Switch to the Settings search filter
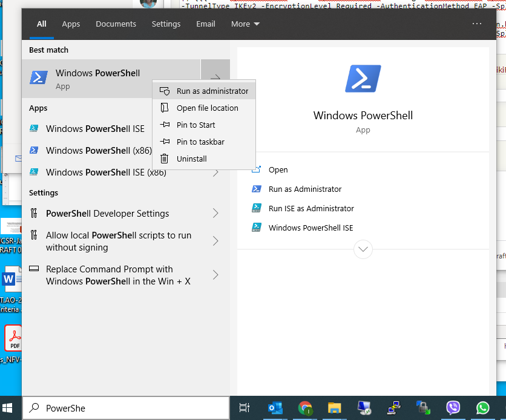Viewport: 506px width, 420px height. 166,24
